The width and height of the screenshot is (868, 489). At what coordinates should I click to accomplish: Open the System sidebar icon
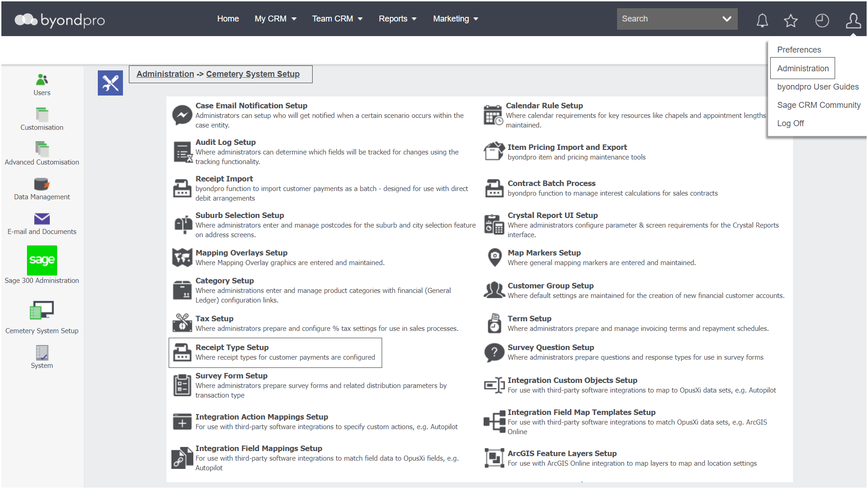pos(42,353)
